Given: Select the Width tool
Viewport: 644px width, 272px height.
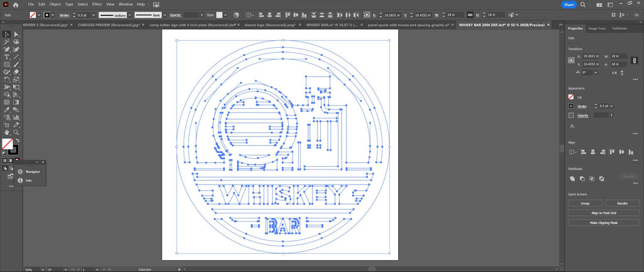Looking at the screenshot, I should (7, 87).
